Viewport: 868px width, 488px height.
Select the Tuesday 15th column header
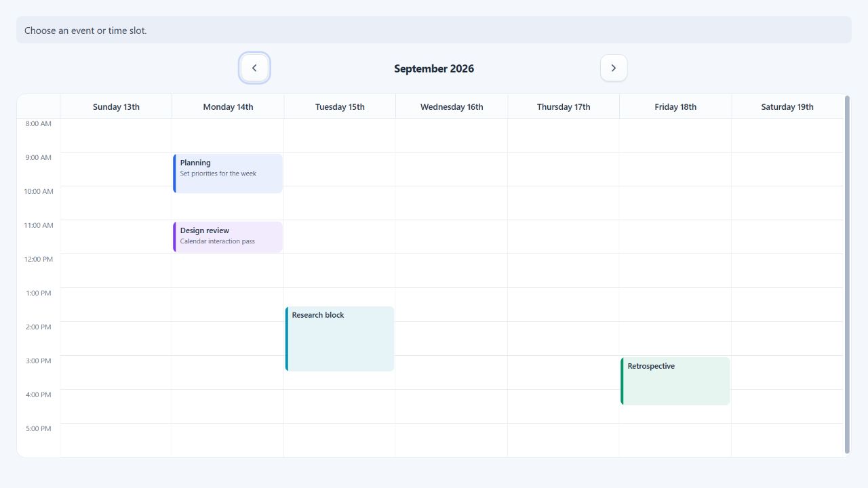340,106
